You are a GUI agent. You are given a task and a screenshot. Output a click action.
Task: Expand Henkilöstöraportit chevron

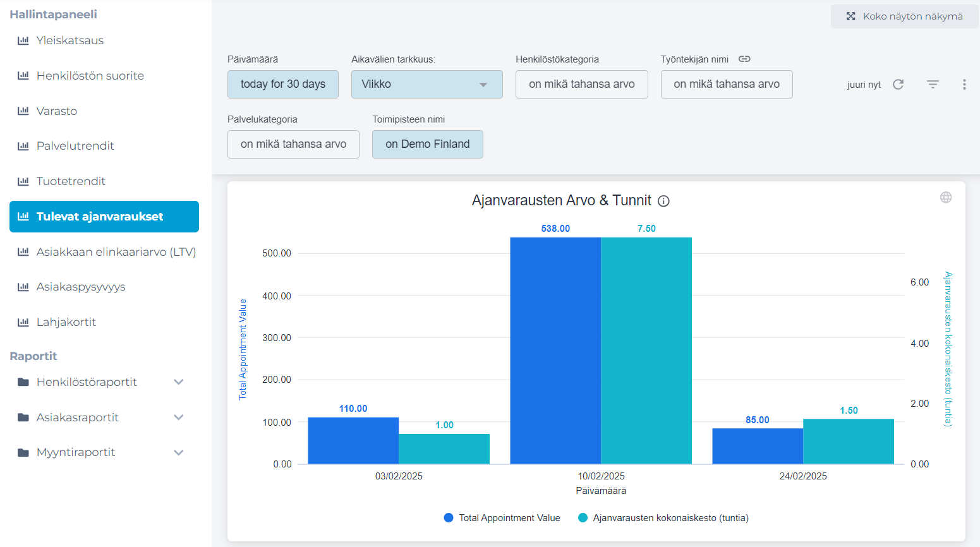(x=179, y=382)
